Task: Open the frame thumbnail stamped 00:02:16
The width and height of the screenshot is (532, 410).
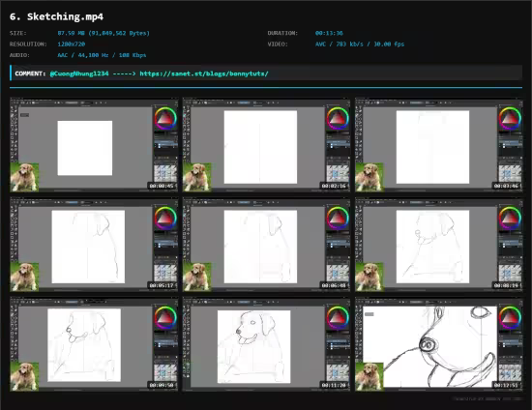Action: [x=266, y=145]
